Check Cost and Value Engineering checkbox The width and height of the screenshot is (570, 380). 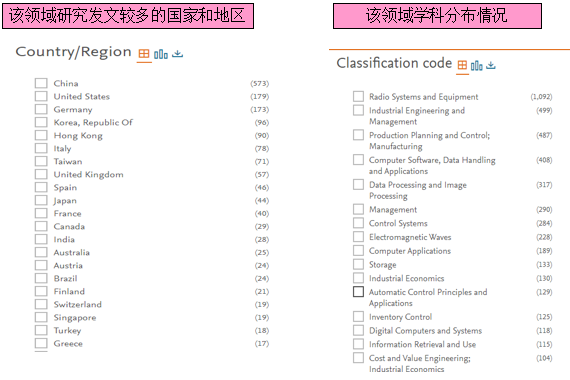tap(358, 358)
